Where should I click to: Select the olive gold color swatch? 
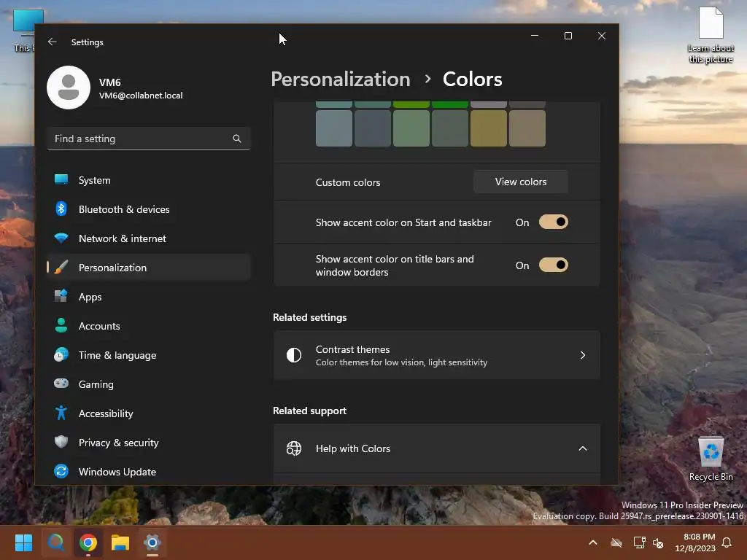488,128
